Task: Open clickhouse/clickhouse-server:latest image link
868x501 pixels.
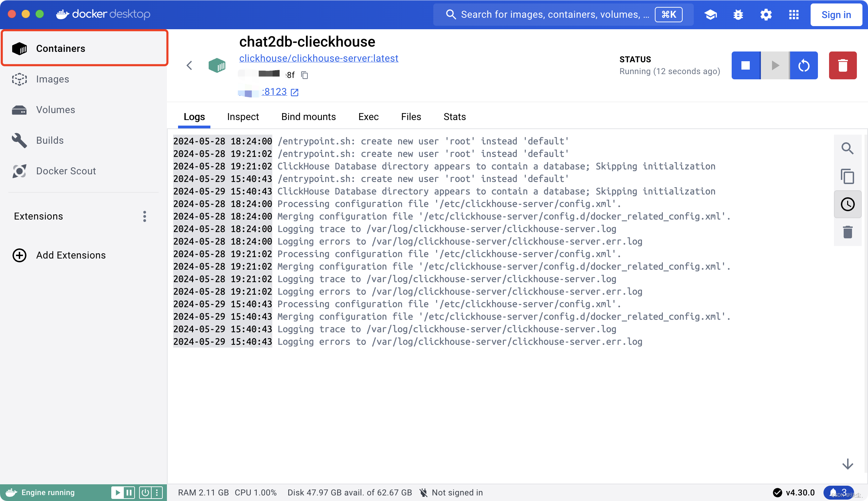Action: click(x=319, y=58)
